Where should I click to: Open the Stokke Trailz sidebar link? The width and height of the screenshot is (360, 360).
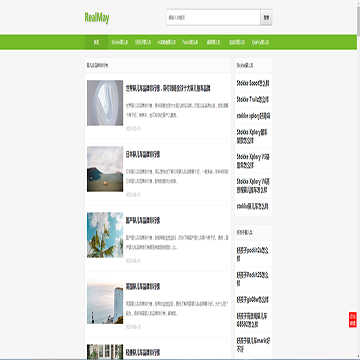click(253, 99)
